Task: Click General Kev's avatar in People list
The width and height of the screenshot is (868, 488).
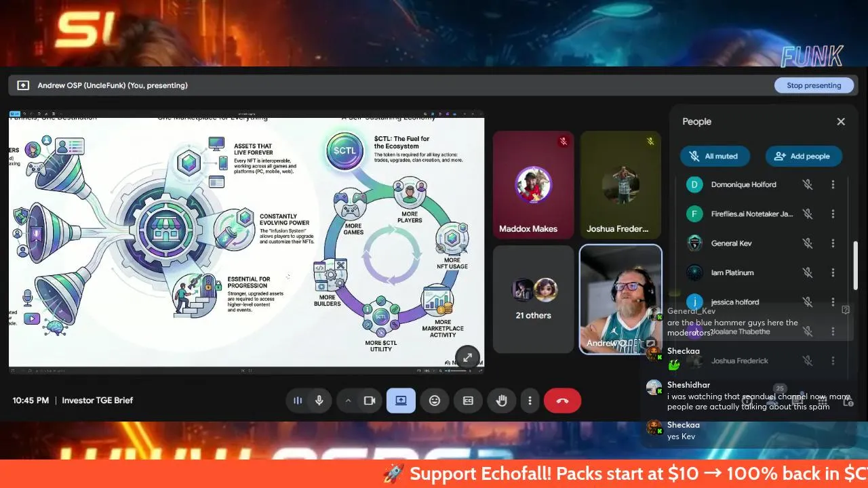Action: point(694,243)
